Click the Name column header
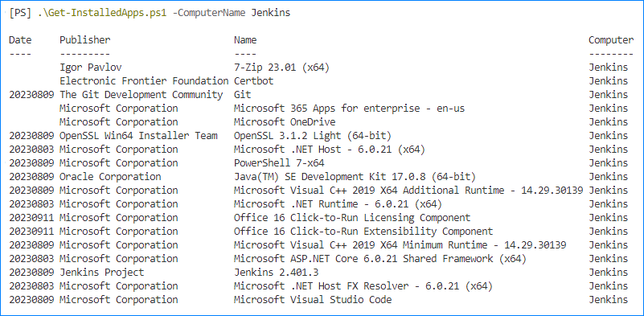644x316 pixels. [245, 40]
